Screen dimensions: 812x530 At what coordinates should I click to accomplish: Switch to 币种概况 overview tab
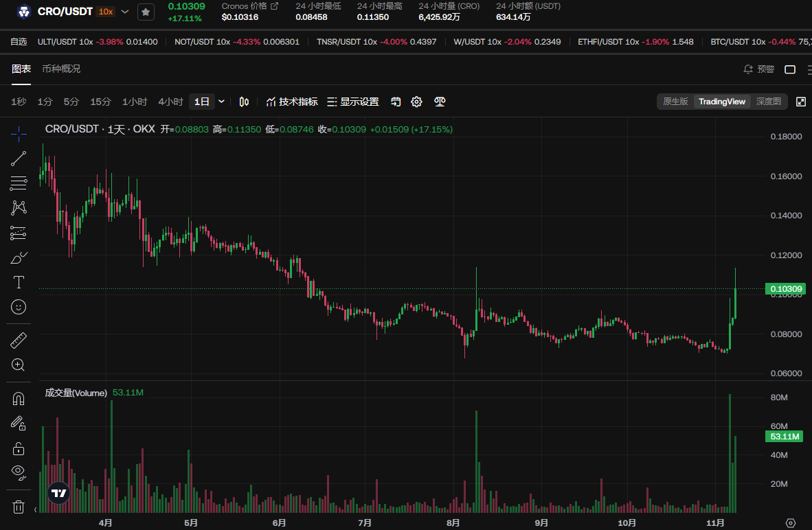point(61,69)
